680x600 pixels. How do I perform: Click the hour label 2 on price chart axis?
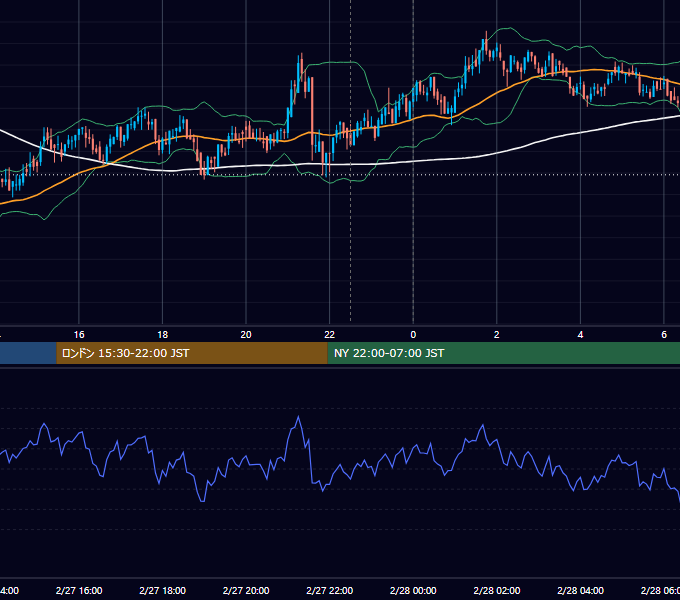click(497, 335)
